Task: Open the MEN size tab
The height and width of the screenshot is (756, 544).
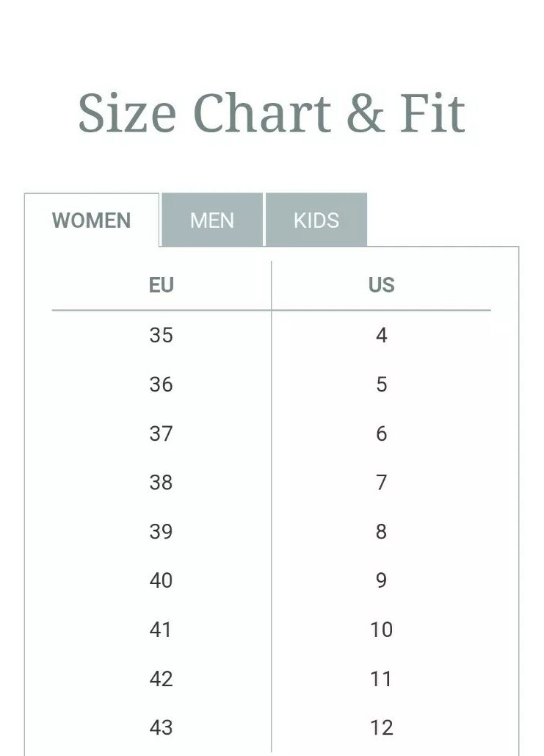Action: [212, 220]
